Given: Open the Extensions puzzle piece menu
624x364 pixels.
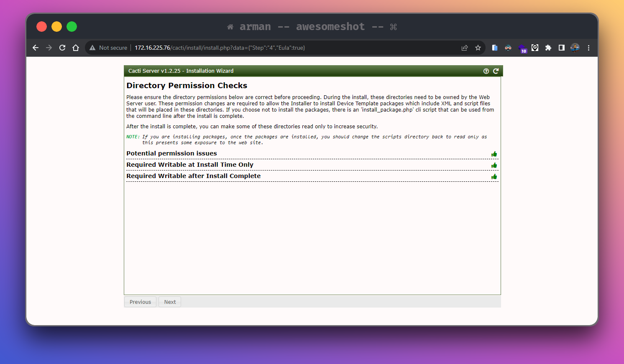Looking at the screenshot, I should coord(548,48).
